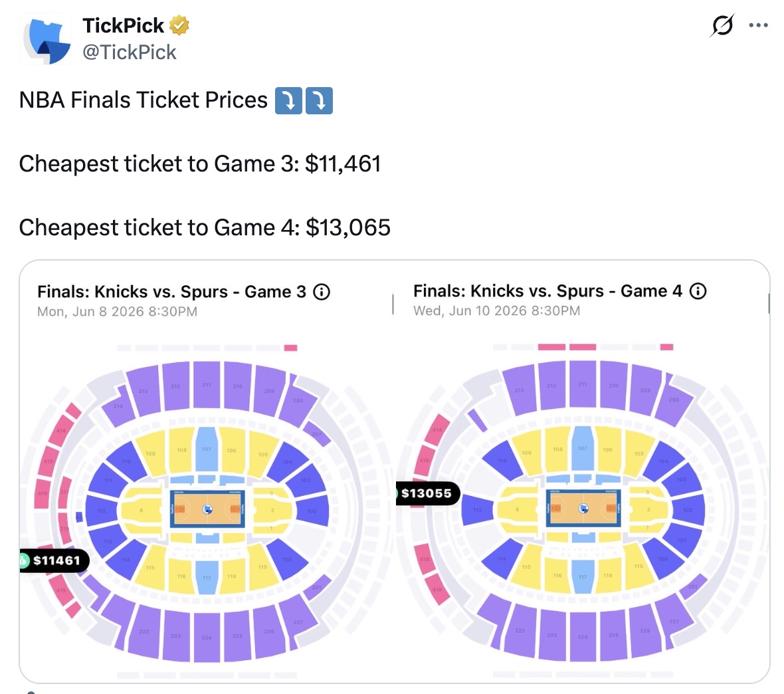Screen dimensions: 784x694
Task: Click the Game 4 info icon
Action: click(698, 290)
